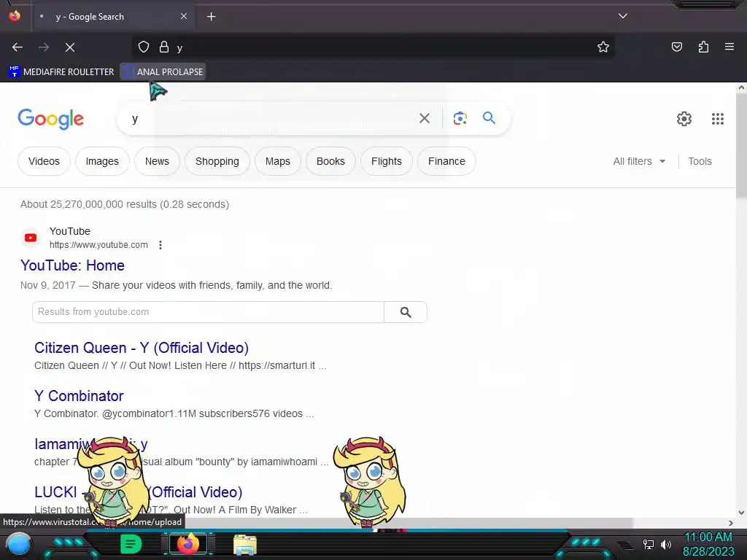Image resolution: width=747 pixels, height=560 pixels.
Task: Switch to Finance results
Action: pyautogui.click(x=446, y=161)
